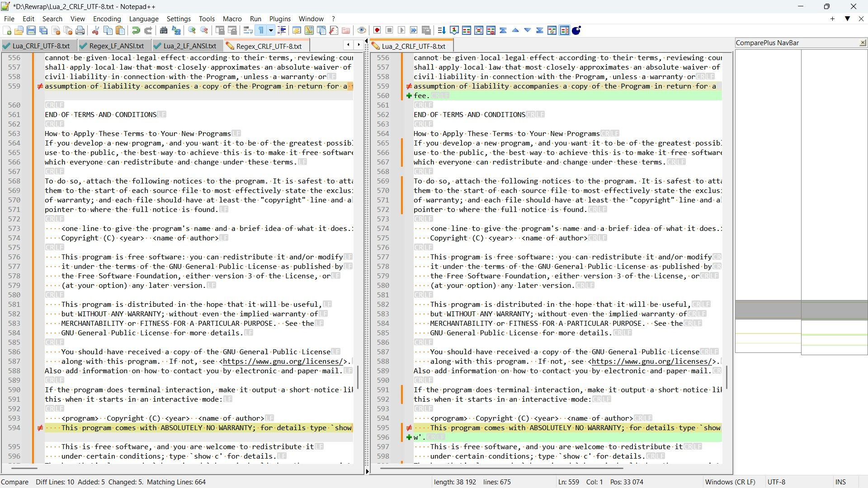The width and height of the screenshot is (868, 488).
Task: Click right arrow to scroll document tabs
Action: (359, 44)
